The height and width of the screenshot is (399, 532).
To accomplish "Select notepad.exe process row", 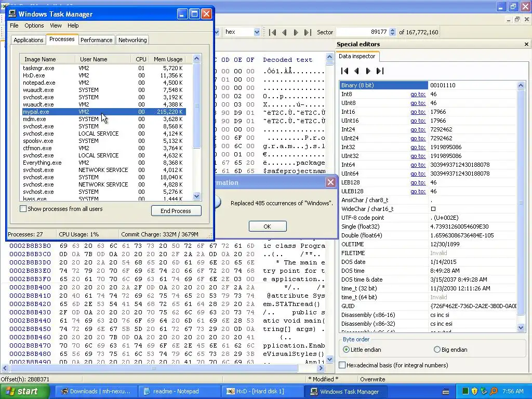I will (x=103, y=83).
